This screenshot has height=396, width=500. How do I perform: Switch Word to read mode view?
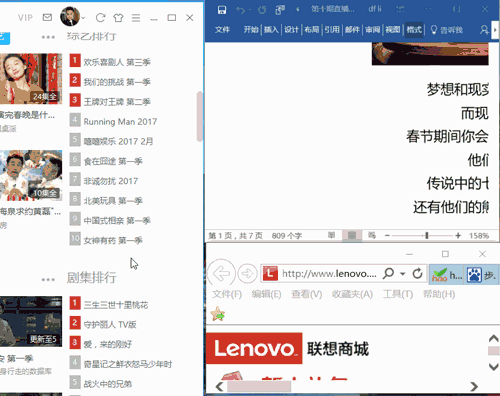click(331, 235)
